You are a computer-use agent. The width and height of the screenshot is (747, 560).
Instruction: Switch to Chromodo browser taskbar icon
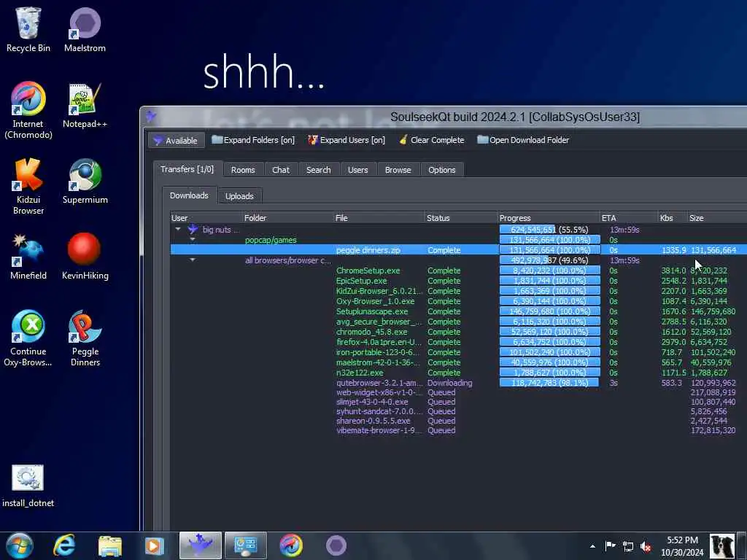click(x=290, y=545)
